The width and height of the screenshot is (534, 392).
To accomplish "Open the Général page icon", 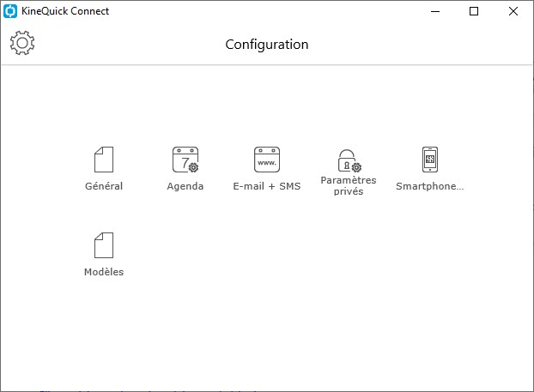I will click(x=104, y=160).
